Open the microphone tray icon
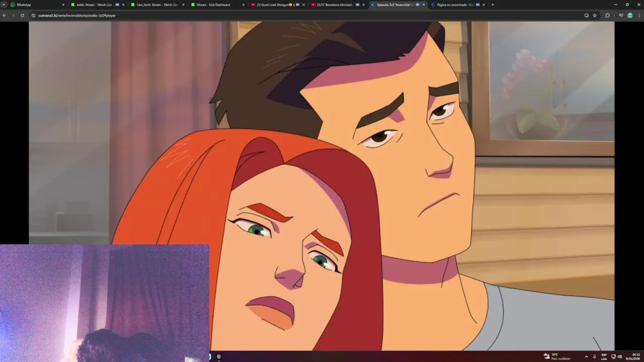 click(594, 356)
